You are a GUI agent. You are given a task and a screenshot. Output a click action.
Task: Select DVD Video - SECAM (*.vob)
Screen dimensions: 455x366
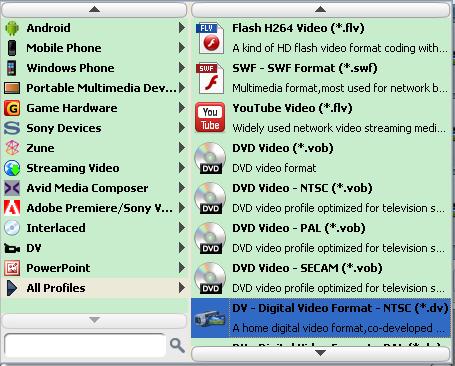click(321, 278)
